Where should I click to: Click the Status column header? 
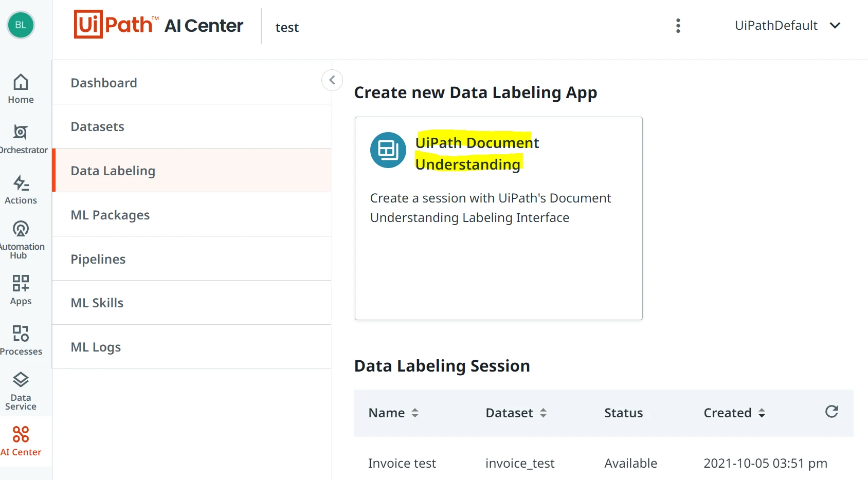(623, 413)
